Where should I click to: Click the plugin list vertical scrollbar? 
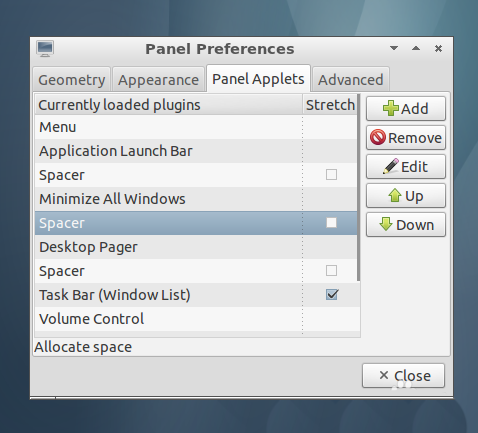point(359,187)
